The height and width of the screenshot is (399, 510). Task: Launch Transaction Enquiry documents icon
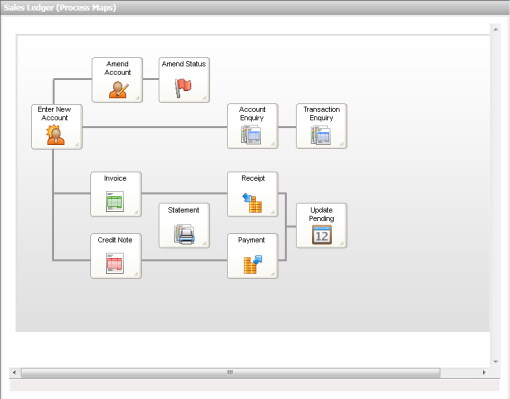click(321, 135)
